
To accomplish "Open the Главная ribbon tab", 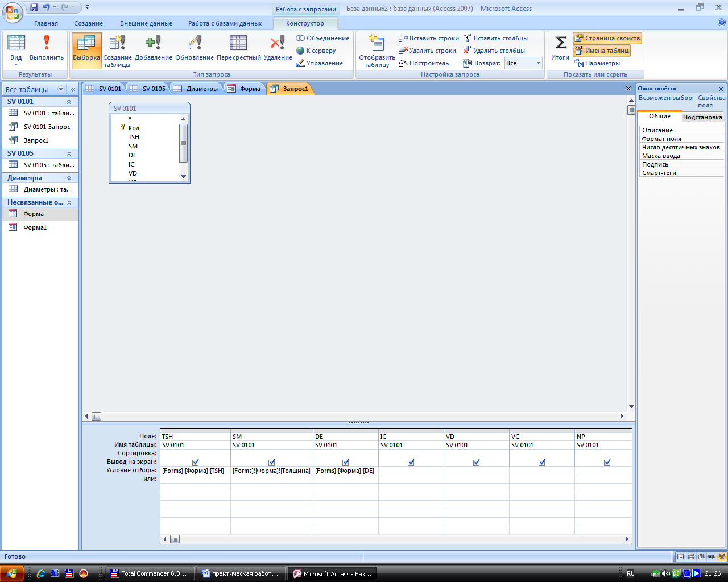I will coord(46,23).
